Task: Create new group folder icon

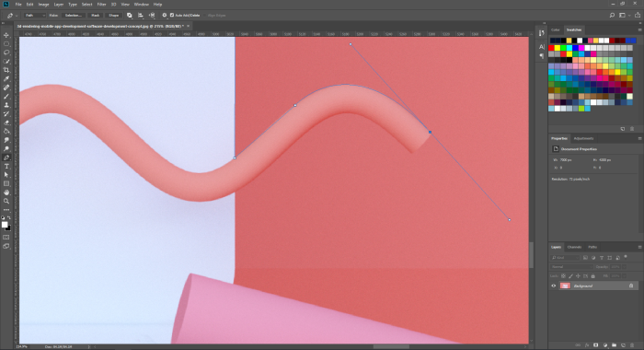Action: [x=614, y=345]
